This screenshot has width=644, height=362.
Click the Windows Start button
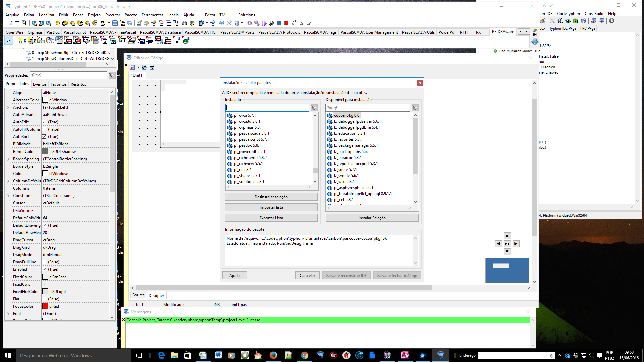coord(8,355)
